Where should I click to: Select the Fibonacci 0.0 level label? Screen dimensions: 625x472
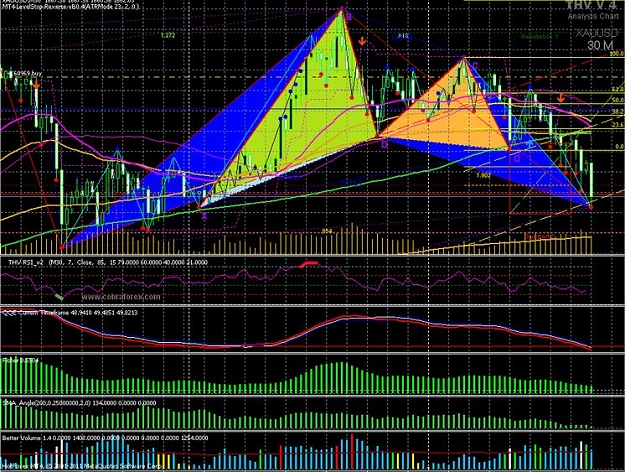pyautogui.click(x=619, y=147)
